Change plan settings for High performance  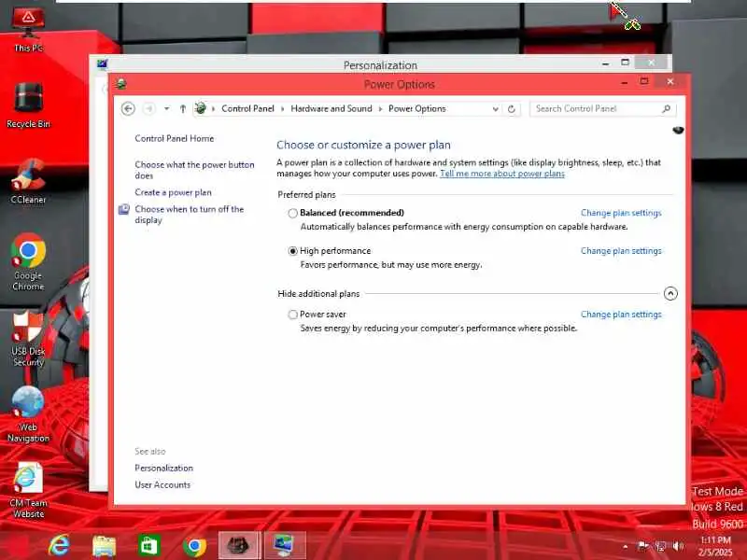coord(621,251)
